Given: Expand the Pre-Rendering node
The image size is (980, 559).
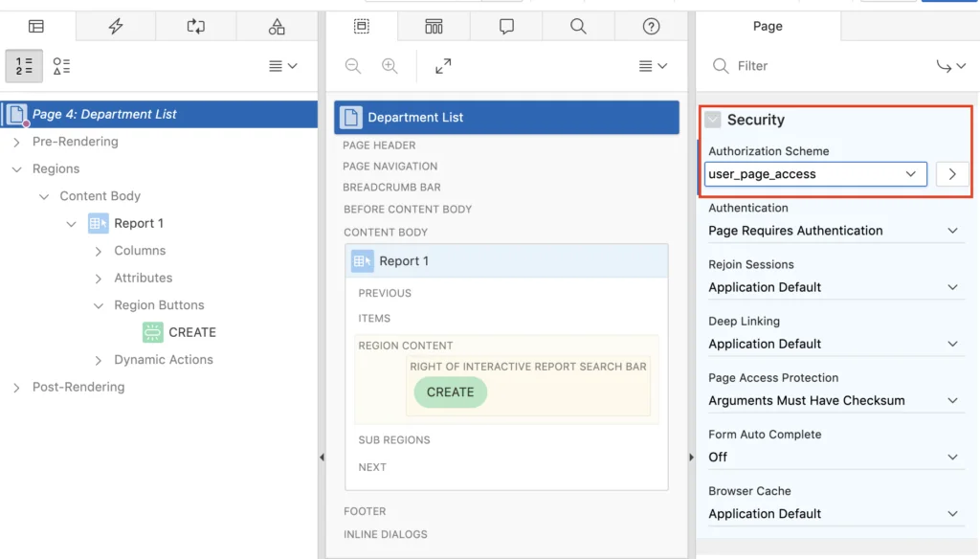Looking at the screenshot, I should (17, 142).
